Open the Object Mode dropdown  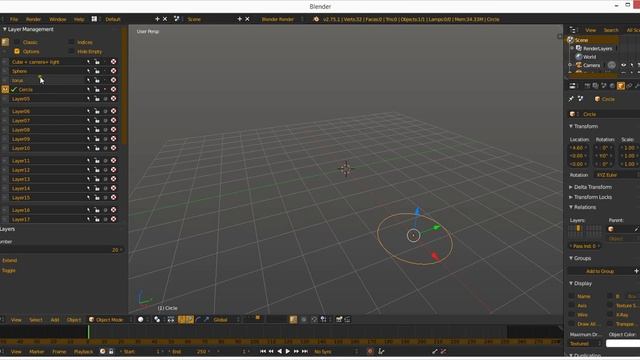(x=109, y=320)
